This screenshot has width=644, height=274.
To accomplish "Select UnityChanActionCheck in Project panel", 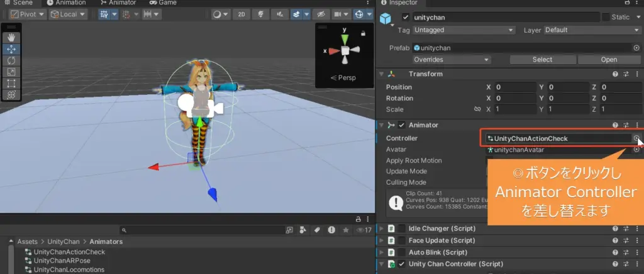I will [69, 252].
